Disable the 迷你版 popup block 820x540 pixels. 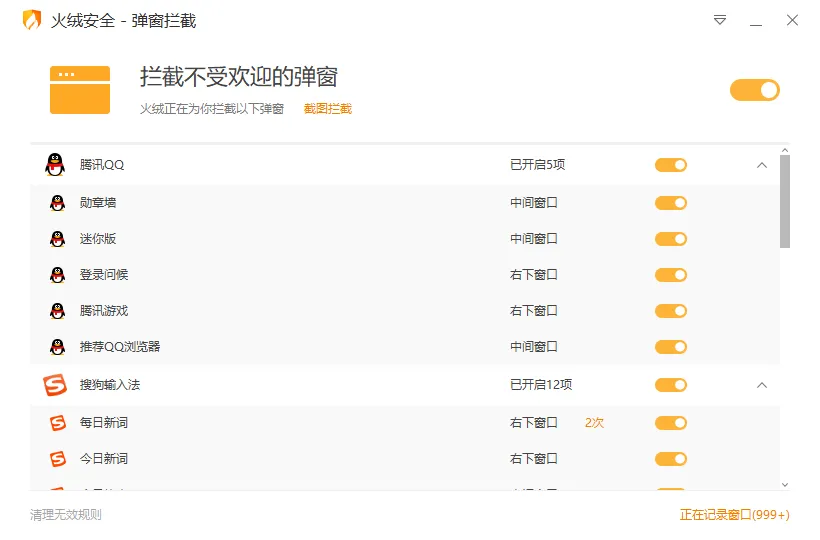click(670, 239)
